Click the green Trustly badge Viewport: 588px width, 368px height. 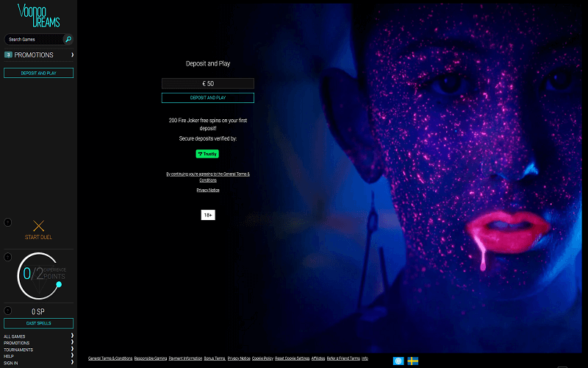[x=207, y=154]
